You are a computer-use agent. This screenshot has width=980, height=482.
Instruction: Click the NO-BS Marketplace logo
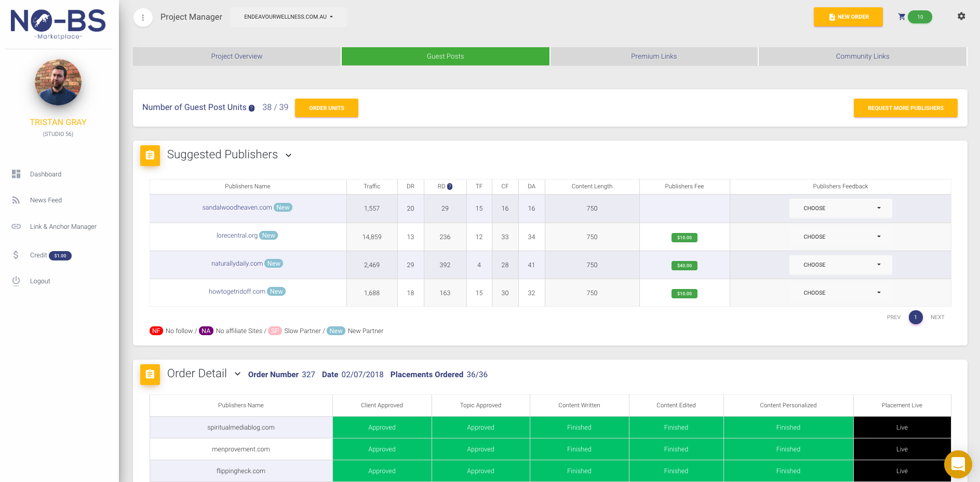click(58, 24)
